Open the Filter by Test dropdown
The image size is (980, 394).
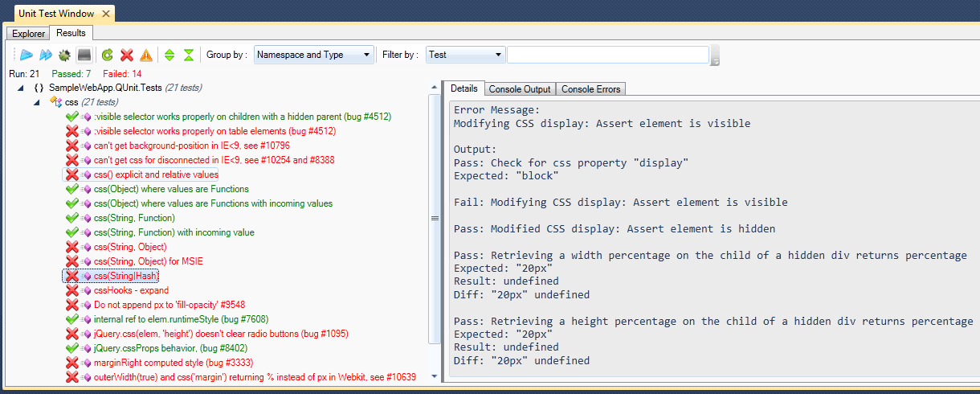click(x=465, y=55)
